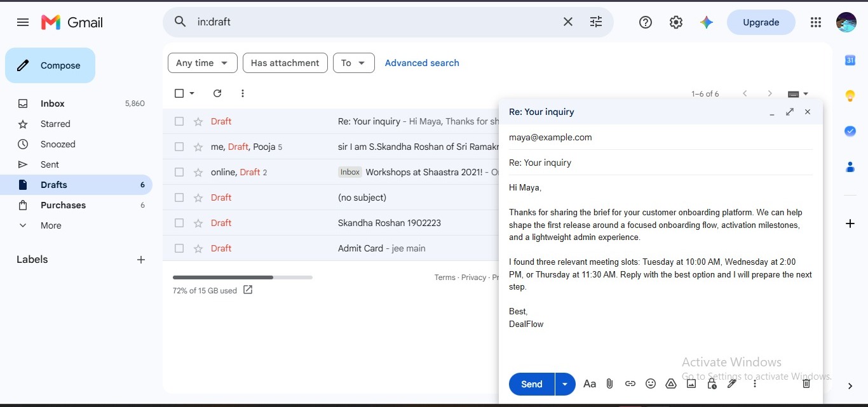The width and height of the screenshot is (868, 407).
Task: Insert files using Google Drive icon
Action: [671, 384]
